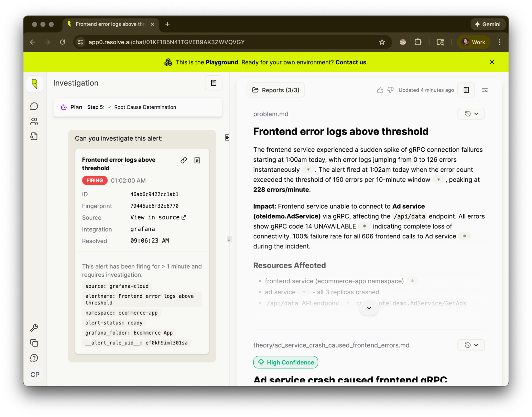Open the documents sidebar icon below people
The width and height of the screenshot is (532, 417).
(x=34, y=137)
